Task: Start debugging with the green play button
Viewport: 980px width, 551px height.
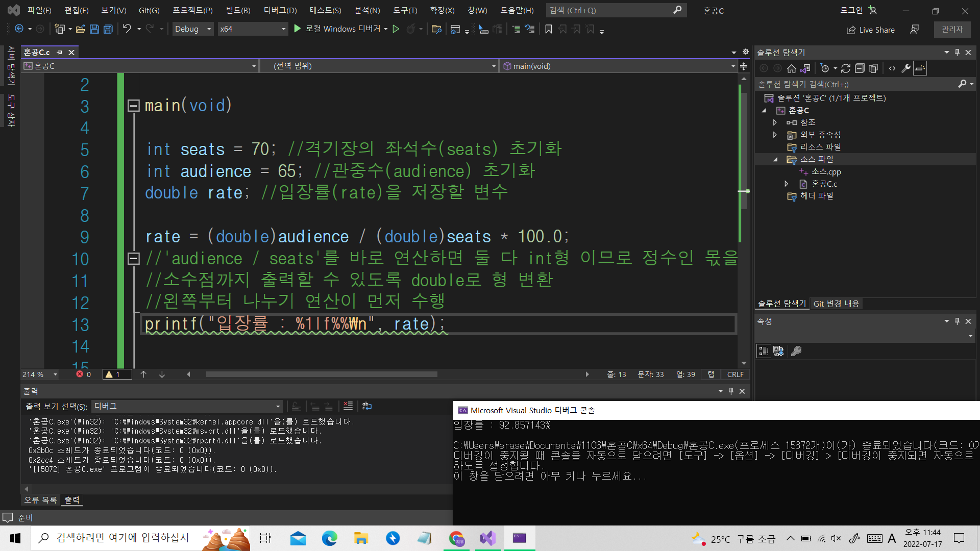Action: (298, 29)
